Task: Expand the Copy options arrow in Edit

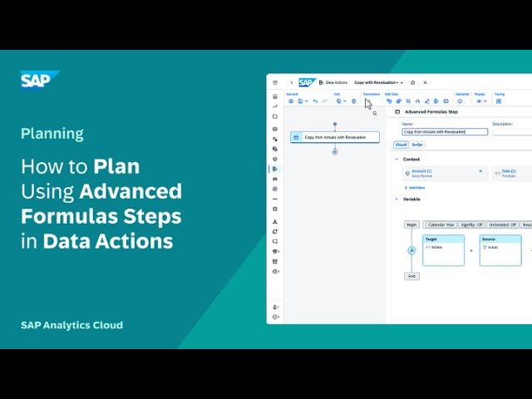Action: [345, 101]
